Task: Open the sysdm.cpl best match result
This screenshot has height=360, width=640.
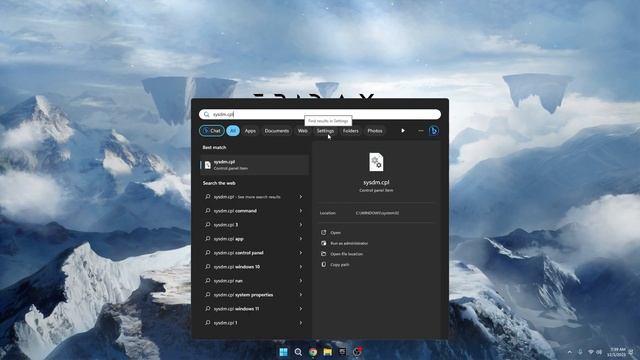Action: click(254, 165)
